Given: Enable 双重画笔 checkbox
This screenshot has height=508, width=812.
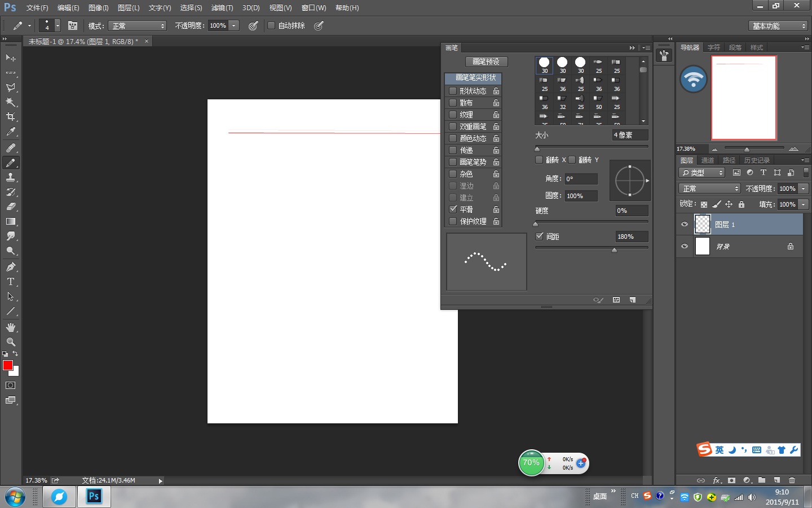Looking at the screenshot, I should tap(453, 126).
